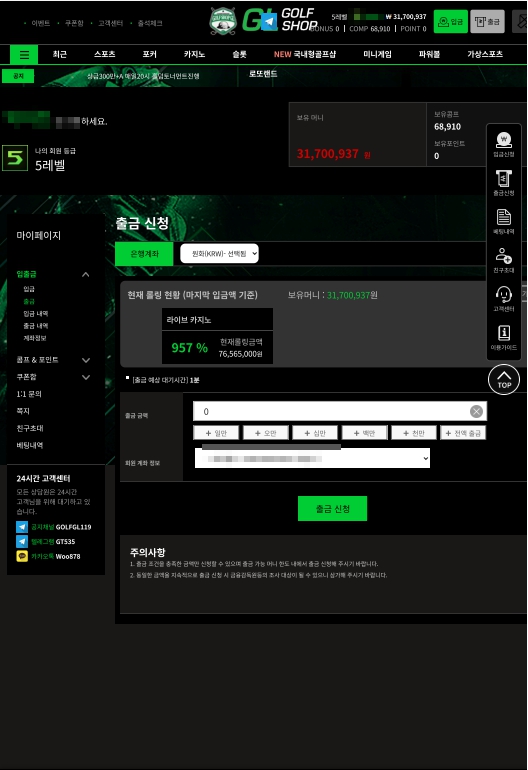528x770 pixels.
Task: Click the green 출금 신청 submit button
Action: [333, 508]
